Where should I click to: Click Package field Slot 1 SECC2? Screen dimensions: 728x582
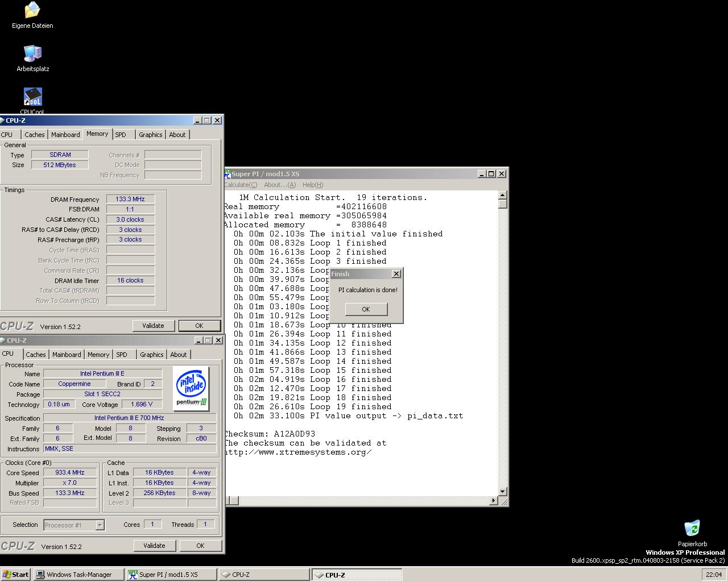point(102,394)
